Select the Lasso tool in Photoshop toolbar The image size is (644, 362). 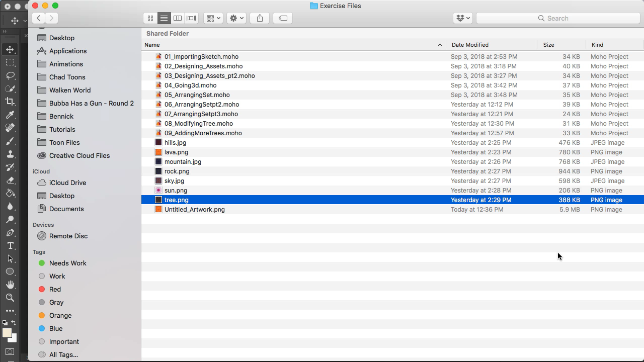10,75
